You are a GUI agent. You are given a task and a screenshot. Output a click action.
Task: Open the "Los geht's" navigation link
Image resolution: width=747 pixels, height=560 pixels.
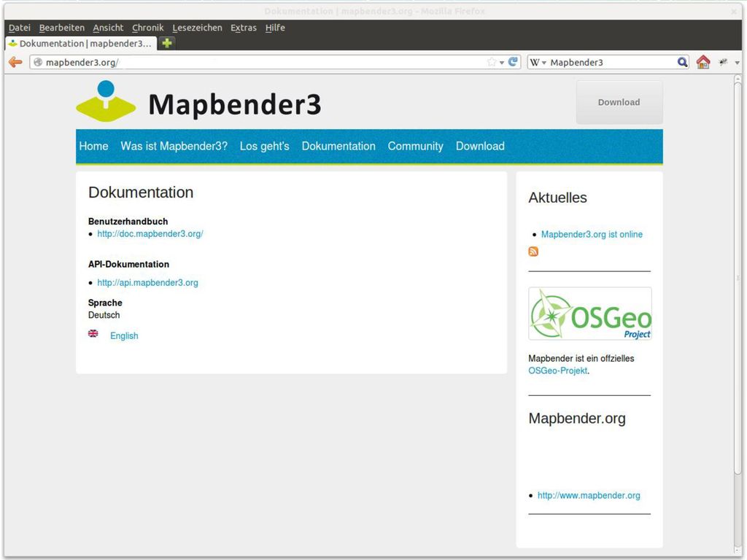pyautogui.click(x=264, y=146)
